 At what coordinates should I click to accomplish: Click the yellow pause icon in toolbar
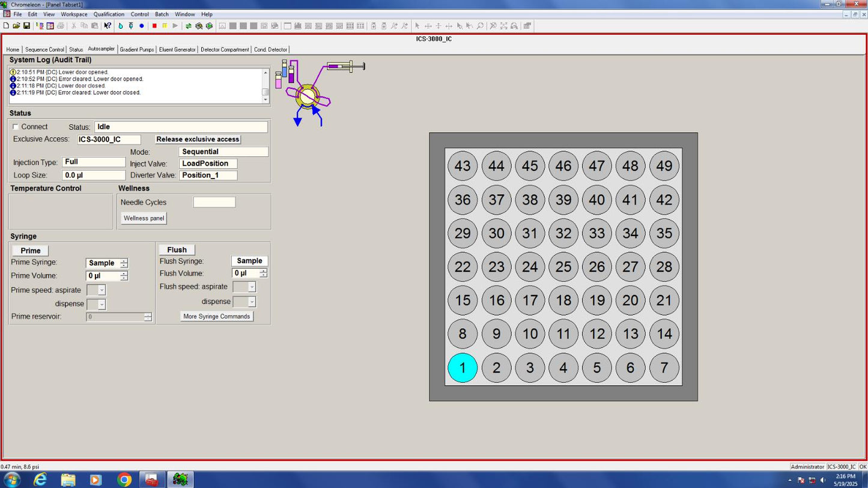pos(165,26)
